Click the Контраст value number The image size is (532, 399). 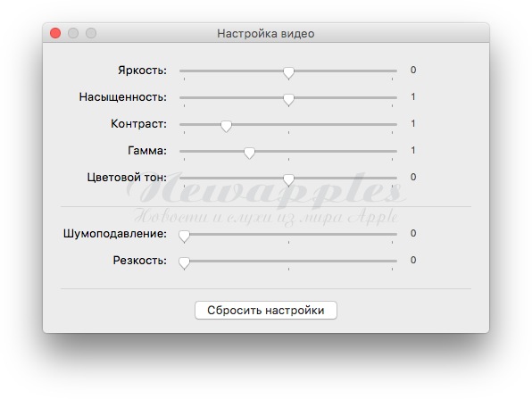tap(413, 123)
